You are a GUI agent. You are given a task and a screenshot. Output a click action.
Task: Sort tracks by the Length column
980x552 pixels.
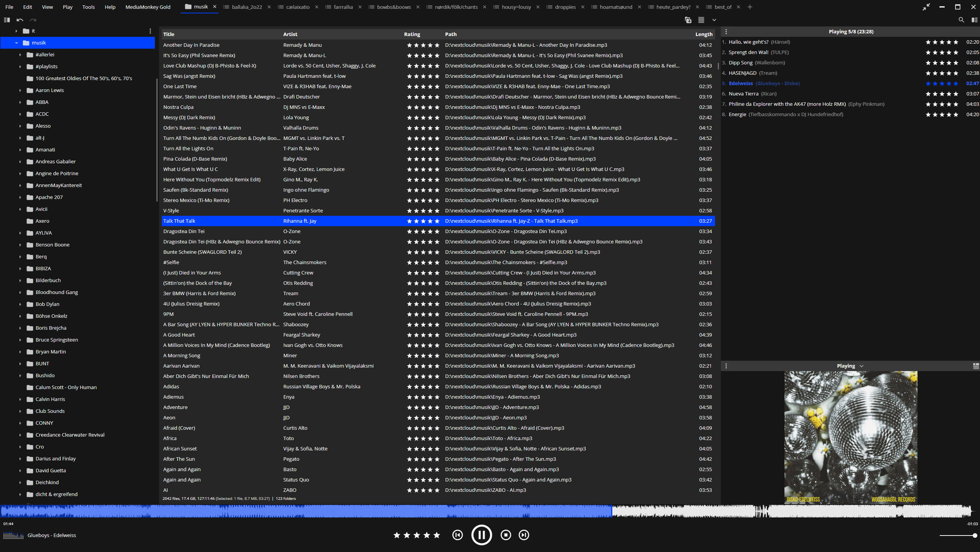704,34
